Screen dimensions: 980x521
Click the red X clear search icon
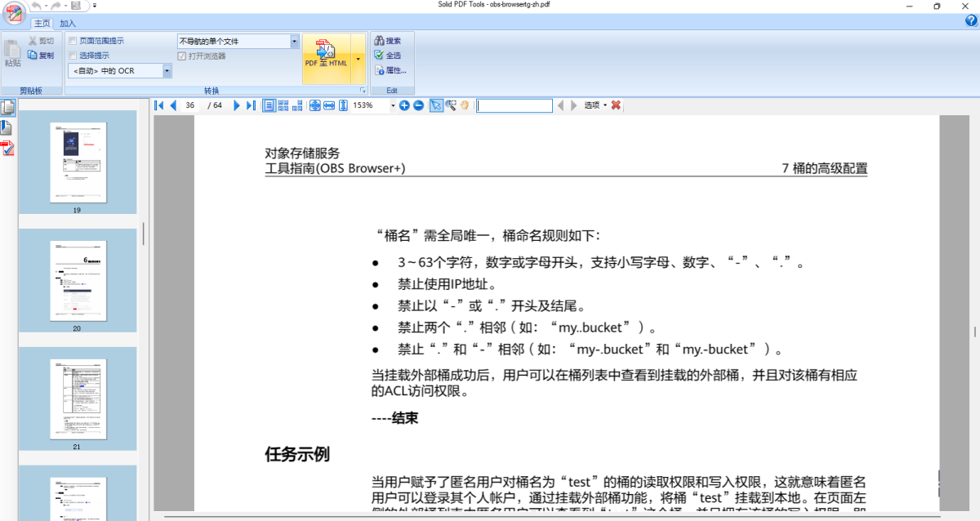coord(616,105)
